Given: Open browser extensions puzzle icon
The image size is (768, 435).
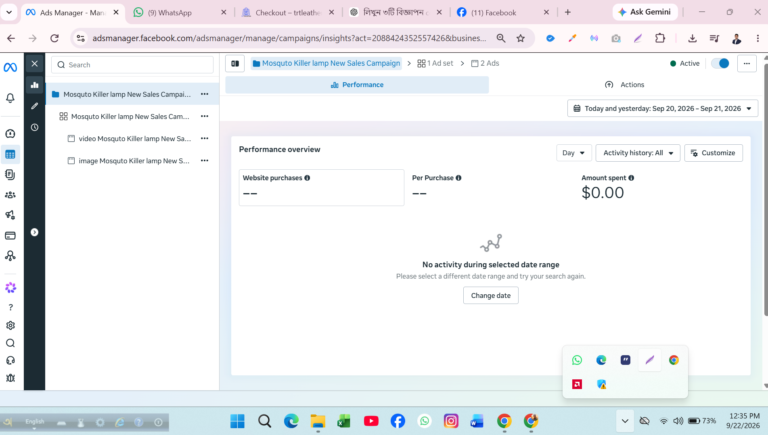Looking at the screenshot, I should [660, 38].
